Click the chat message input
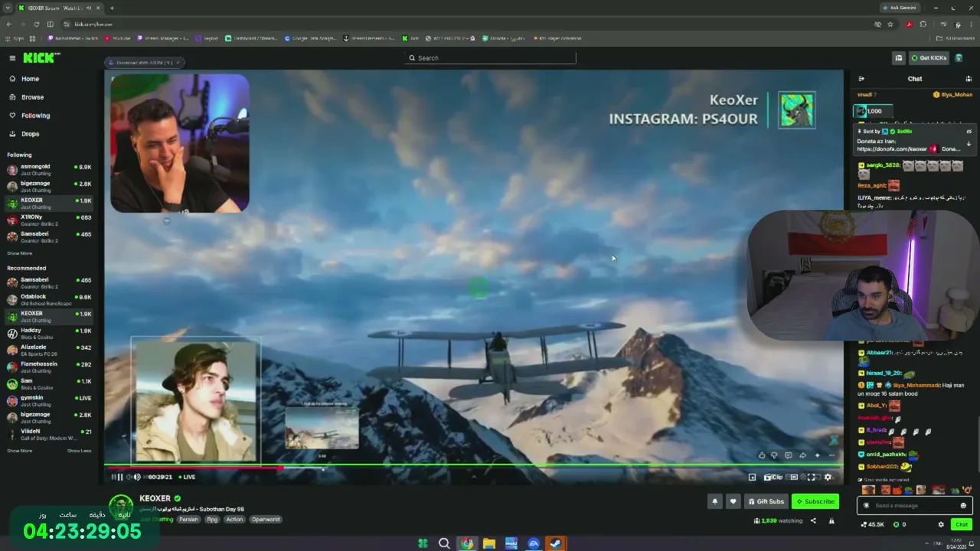The width and height of the screenshot is (980, 551). tap(914, 506)
